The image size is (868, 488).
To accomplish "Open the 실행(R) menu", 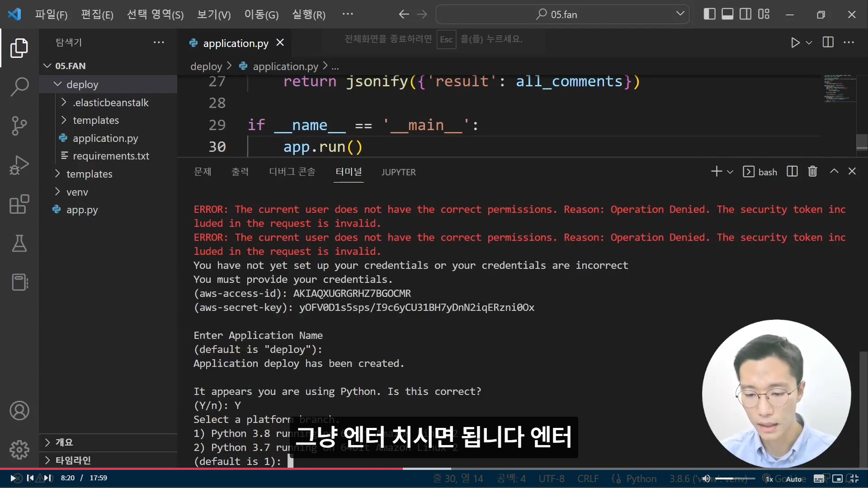I will tap(309, 14).
